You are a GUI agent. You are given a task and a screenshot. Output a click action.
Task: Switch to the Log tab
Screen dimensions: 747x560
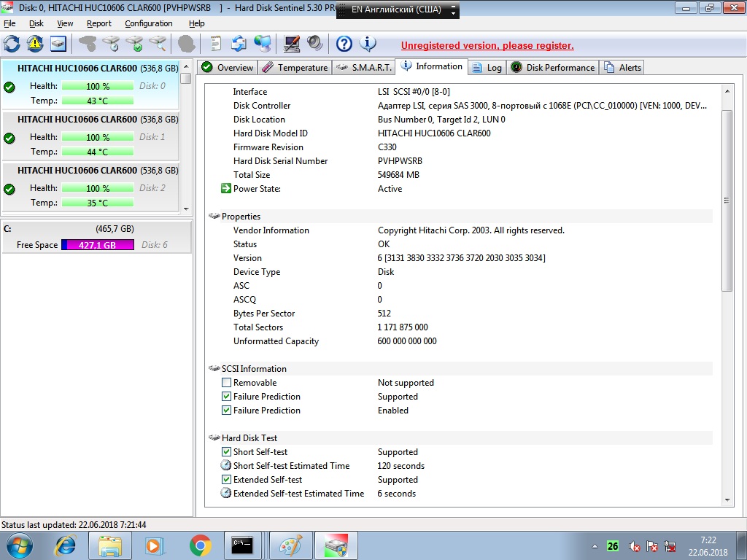point(487,68)
